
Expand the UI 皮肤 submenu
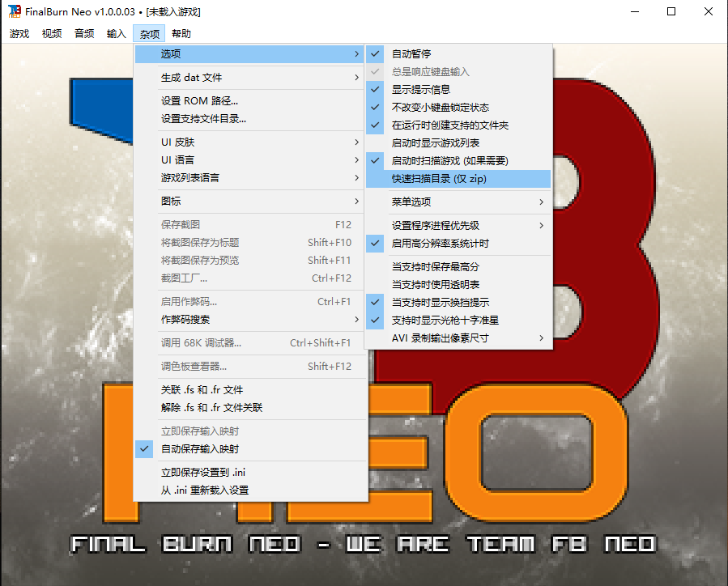click(249, 142)
